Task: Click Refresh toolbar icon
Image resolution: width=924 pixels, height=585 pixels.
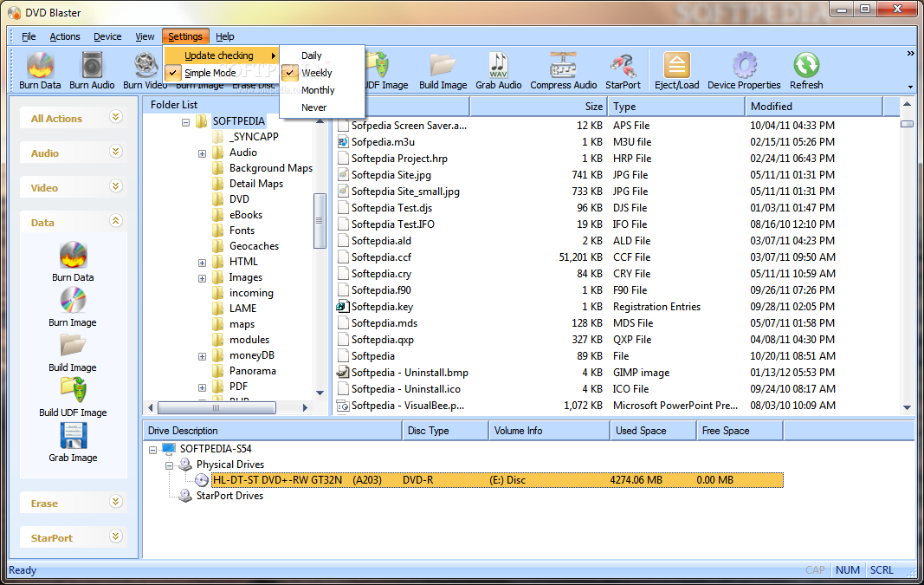Action: [806, 65]
